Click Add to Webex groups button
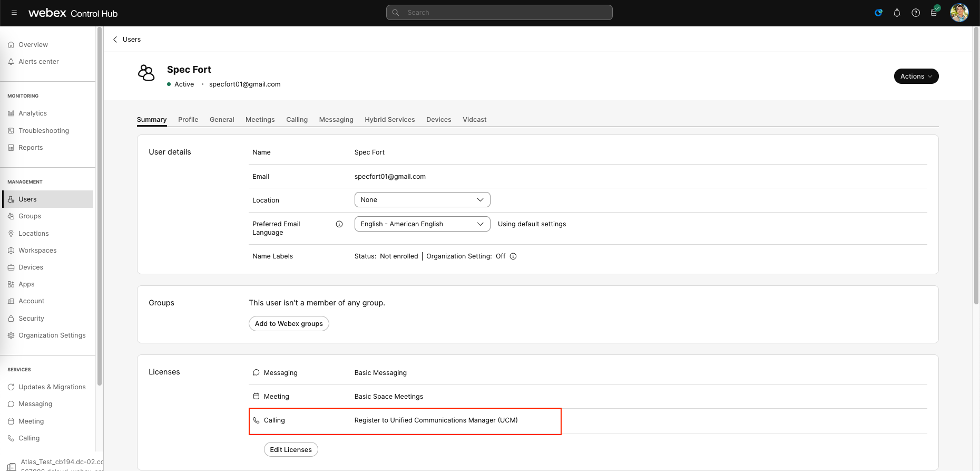Screen dimensions: 980x471 (x=289, y=324)
